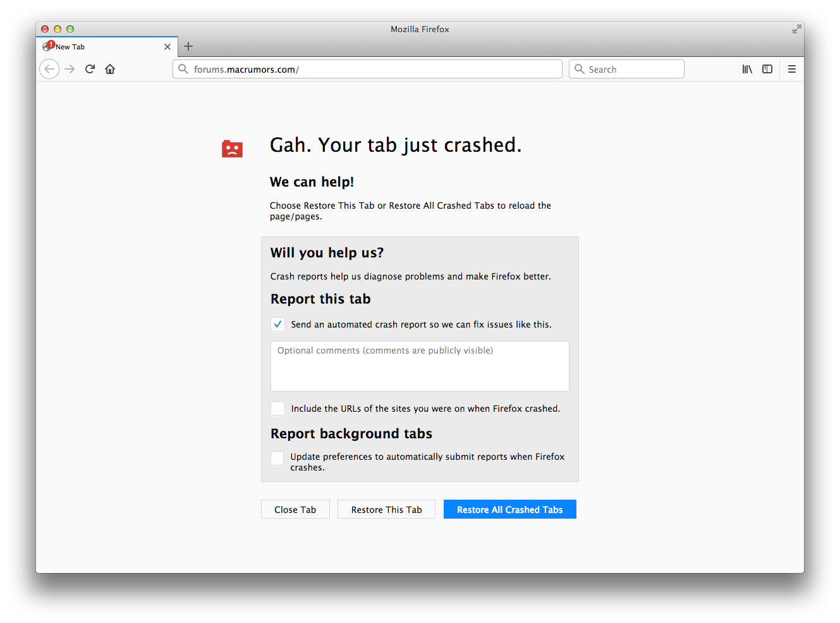840x623 pixels.
Task: Click the 'Report background tabs' heading
Action: (x=351, y=434)
